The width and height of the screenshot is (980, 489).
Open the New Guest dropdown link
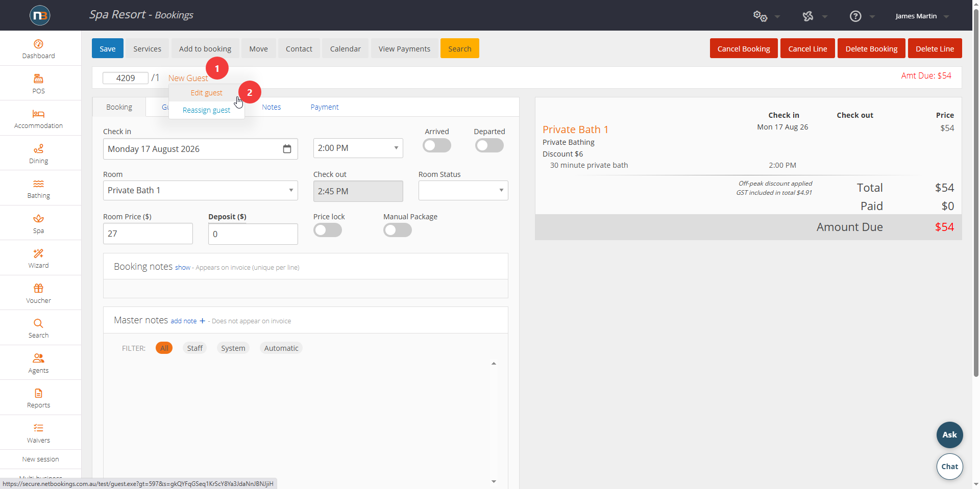click(188, 78)
